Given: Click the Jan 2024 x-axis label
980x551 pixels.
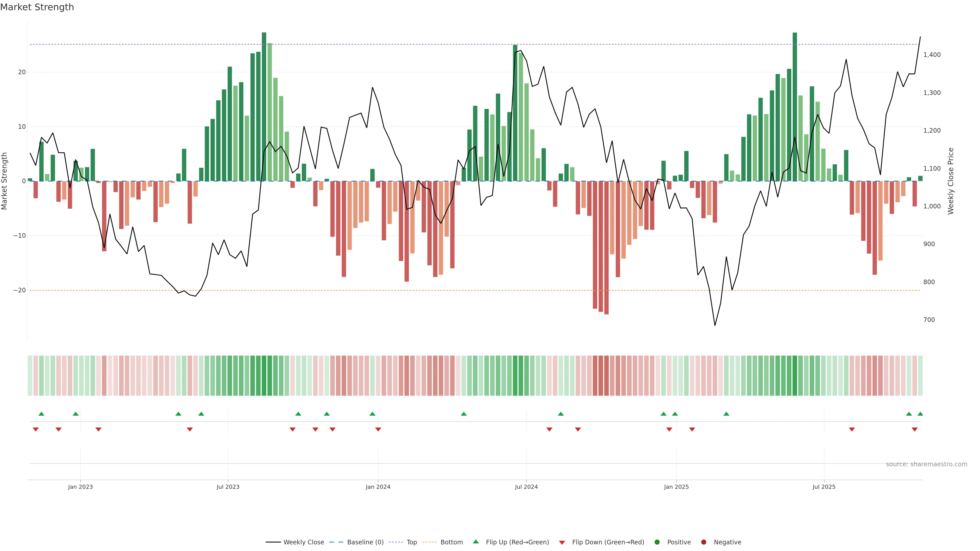Looking at the screenshot, I should click(x=378, y=487).
